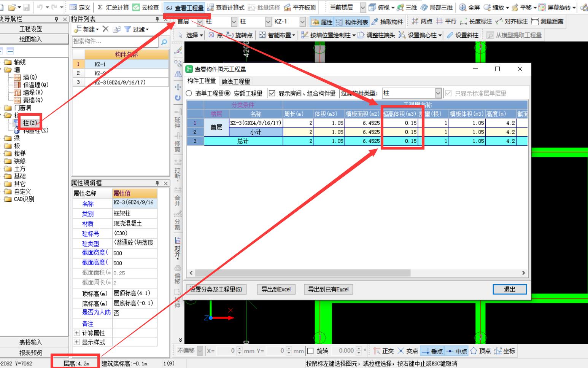Click the dialog horizontal scrollbar thumb
The image size is (588, 368).
click(303, 273)
